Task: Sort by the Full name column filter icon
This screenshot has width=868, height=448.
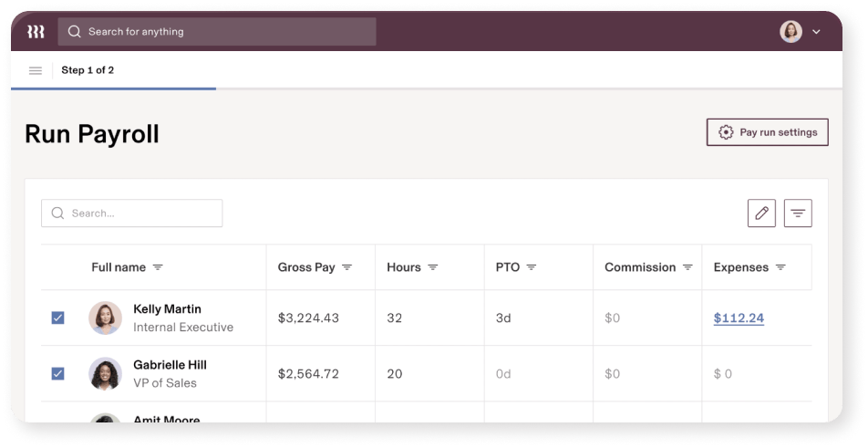Action: point(158,267)
